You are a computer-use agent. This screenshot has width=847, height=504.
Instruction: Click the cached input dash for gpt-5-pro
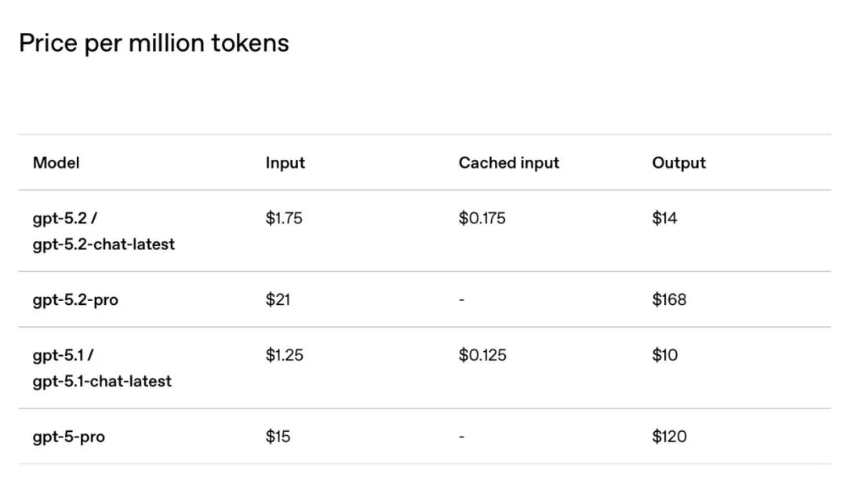click(462, 437)
